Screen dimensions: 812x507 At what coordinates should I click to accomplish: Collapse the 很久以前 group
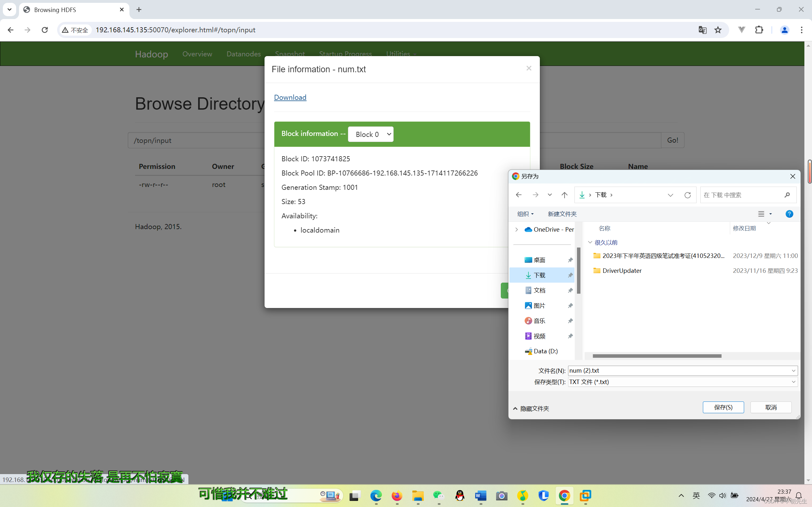590,242
